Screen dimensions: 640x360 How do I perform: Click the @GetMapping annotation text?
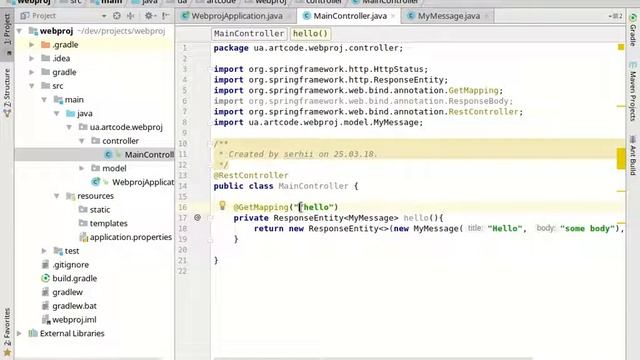click(261, 207)
